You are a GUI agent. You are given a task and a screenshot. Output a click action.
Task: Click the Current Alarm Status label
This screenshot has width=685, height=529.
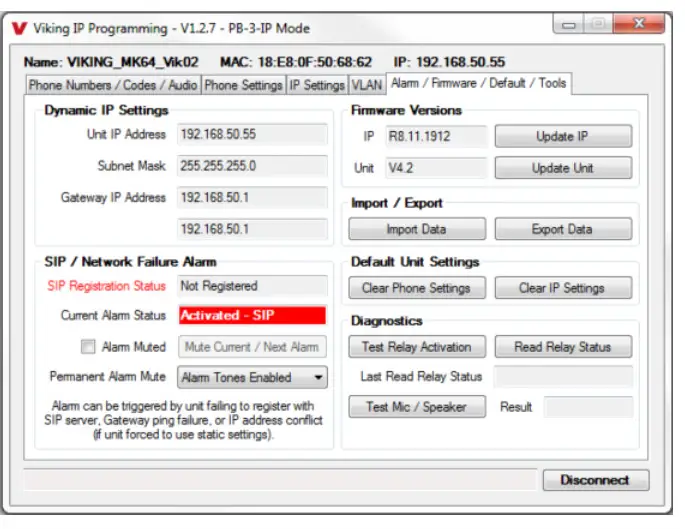click(113, 315)
